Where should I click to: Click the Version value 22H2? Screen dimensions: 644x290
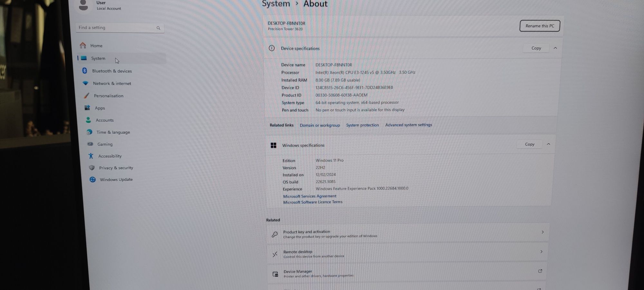pos(320,168)
